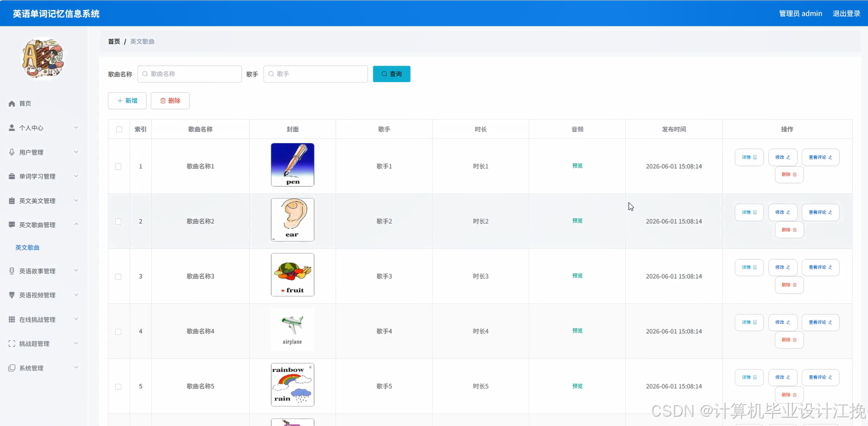
Task: Click 查看评论 for row 歌曲名称1
Action: 820,157
